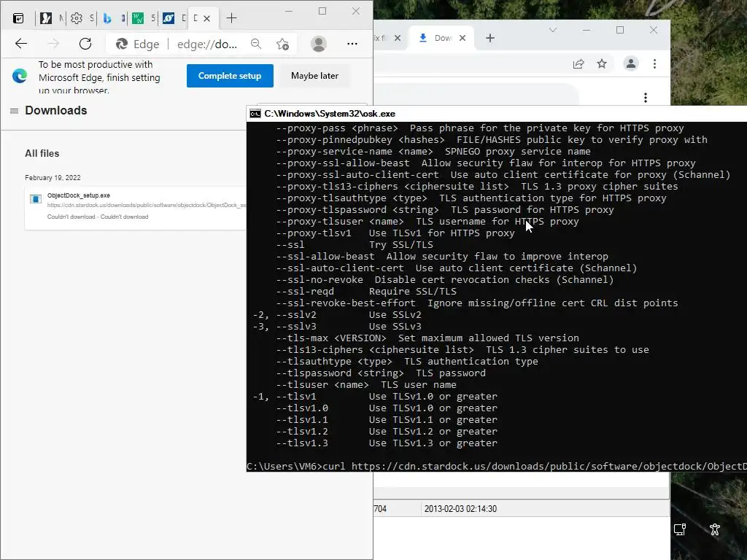Screen dimensions: 747x560
Task: Share this page from Chrome toolbar
Action: [578, 64]
